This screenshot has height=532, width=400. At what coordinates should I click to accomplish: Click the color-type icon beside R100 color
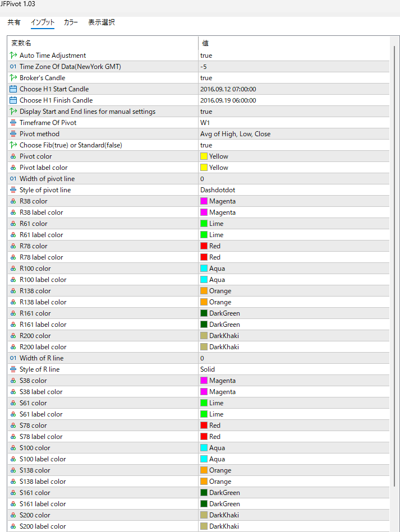click(x=13, y=268)
